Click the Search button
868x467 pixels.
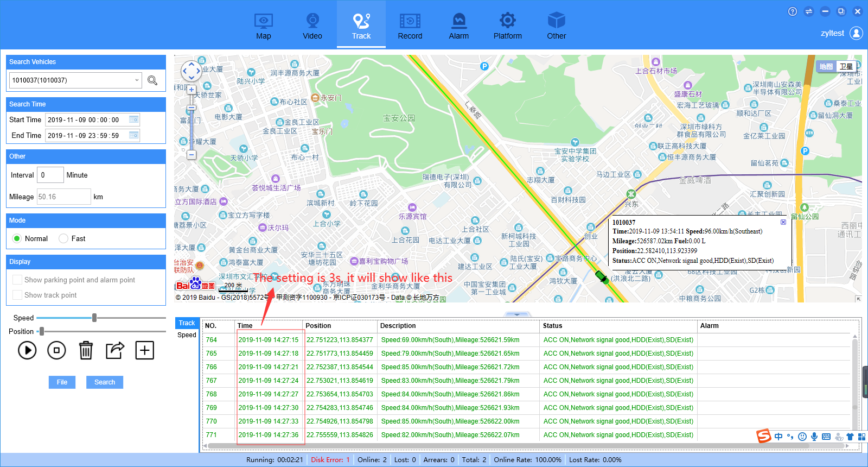point(105,382)
